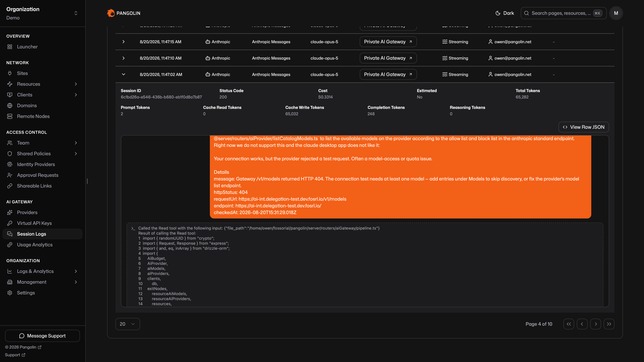Click the external-link icon beside © 2026 Pangolin
The image size is (644, 362).
pos(39,347)
